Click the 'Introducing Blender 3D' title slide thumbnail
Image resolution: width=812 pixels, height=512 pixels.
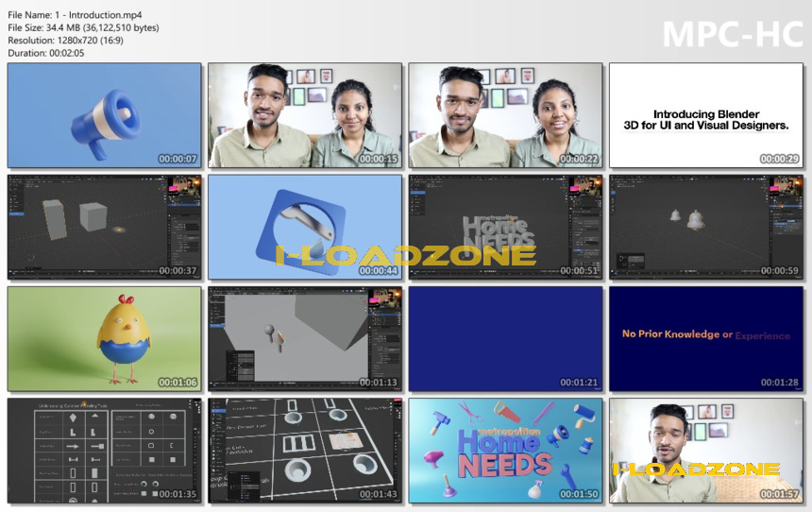tap(706, 115)
